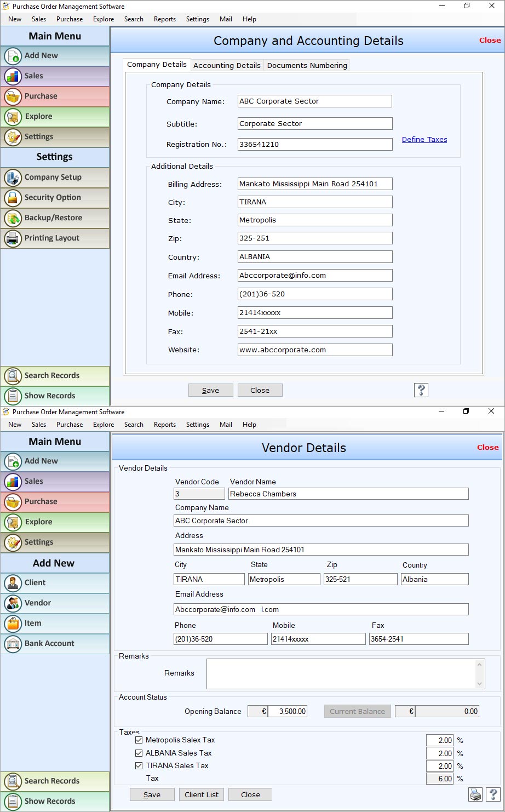
Task: Save the company details
Action: (211, 390)
